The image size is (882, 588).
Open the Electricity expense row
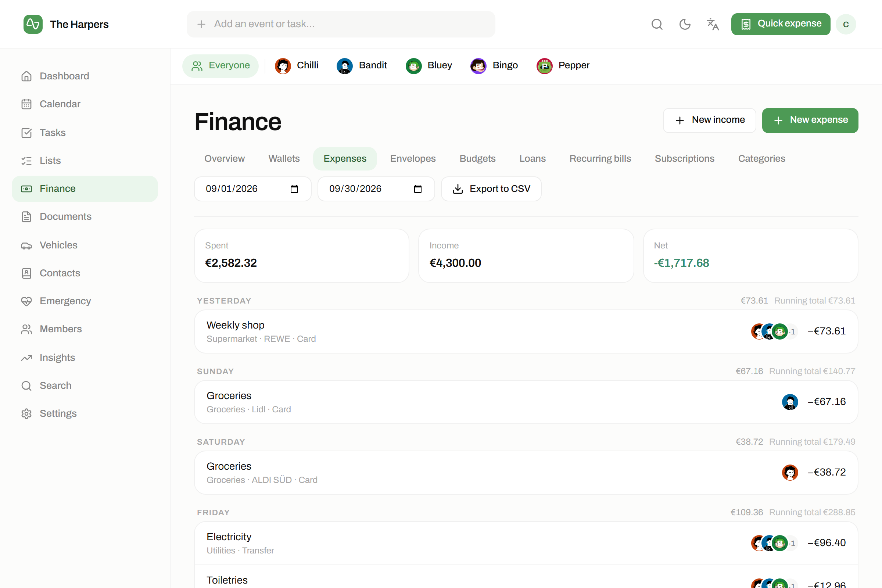coord(526,543)
